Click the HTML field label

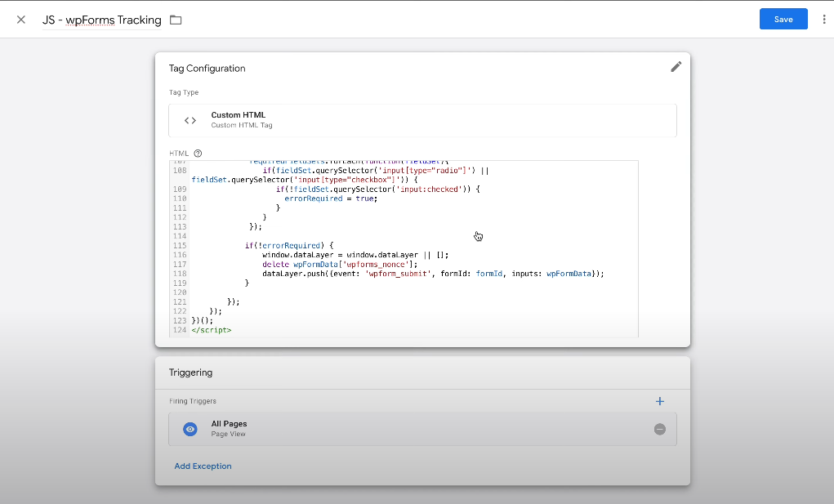pos(179,154)
